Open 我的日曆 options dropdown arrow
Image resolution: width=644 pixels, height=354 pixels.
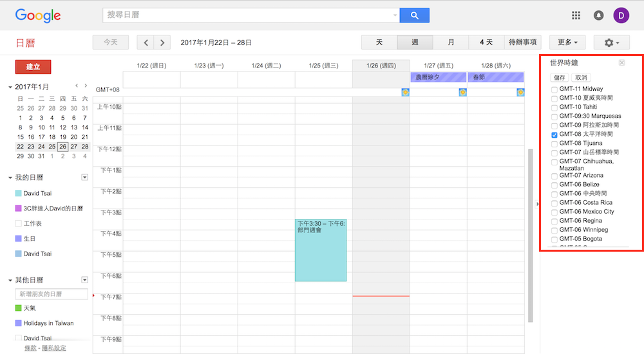[x=84, y=178]
